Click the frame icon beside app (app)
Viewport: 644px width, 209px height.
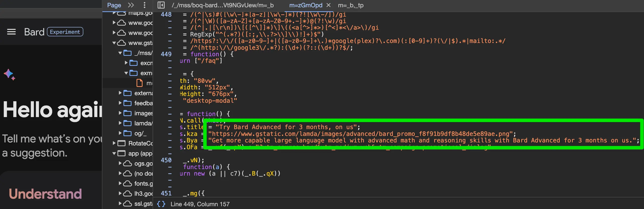(x=121, y=153)
